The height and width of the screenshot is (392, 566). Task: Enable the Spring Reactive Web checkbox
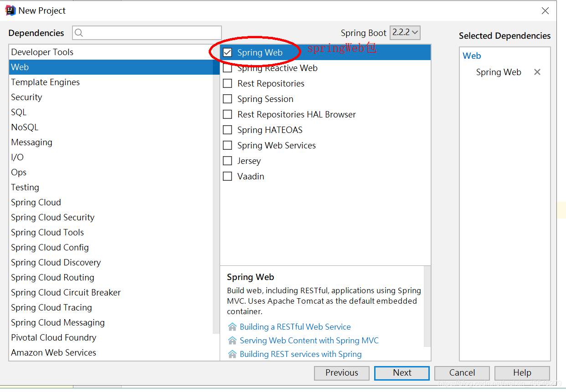point(227,68)
